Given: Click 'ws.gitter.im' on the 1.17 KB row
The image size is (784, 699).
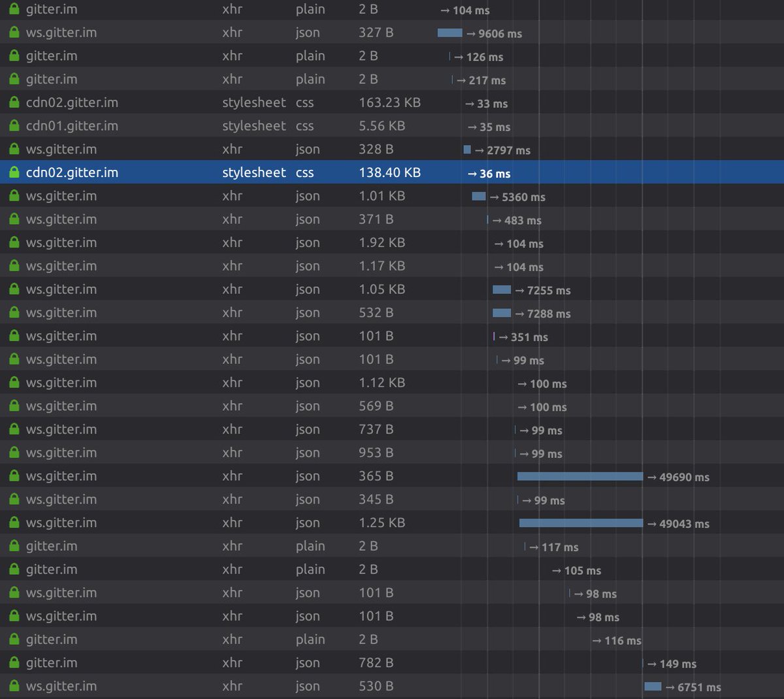Looking at the screenshot, I should pos(61,266).
